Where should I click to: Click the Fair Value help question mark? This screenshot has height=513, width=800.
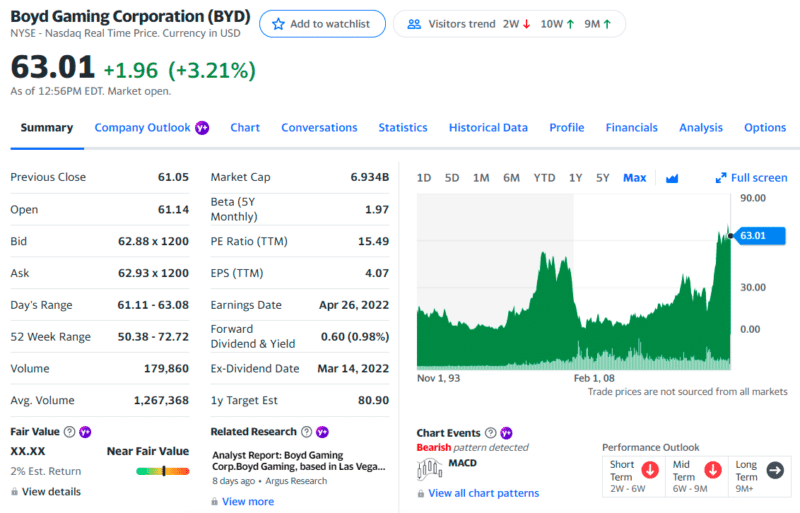click(x=69, y=432)
